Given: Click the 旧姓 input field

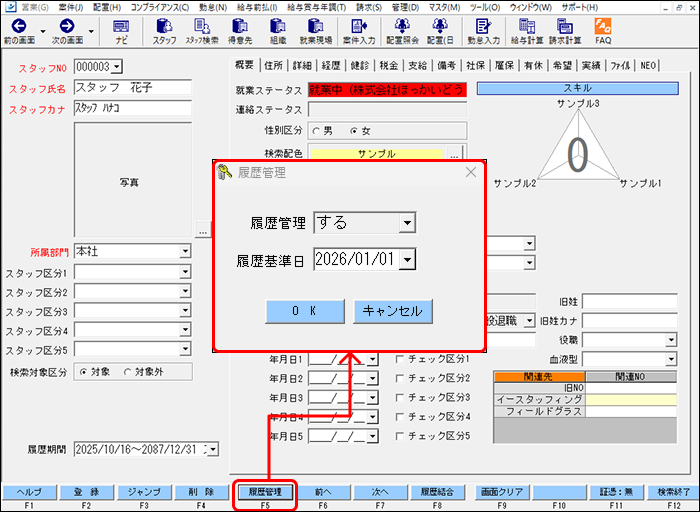Looking at the screenshot, I should (629, 302).
